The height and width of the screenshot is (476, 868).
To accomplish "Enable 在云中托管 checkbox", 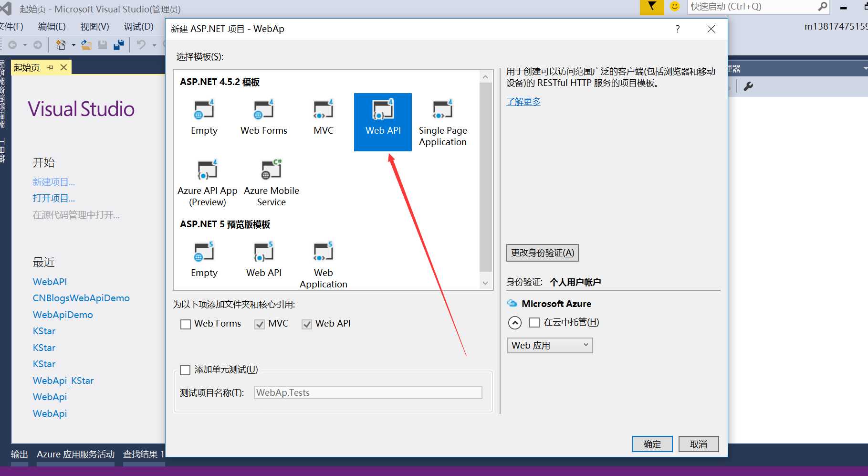I will click(534, 323).
